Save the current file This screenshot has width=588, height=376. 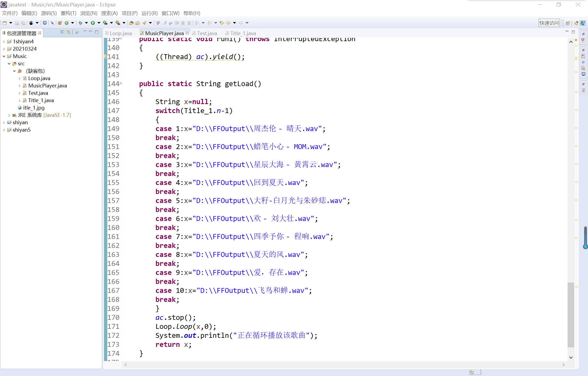click(x=17, y=23)
